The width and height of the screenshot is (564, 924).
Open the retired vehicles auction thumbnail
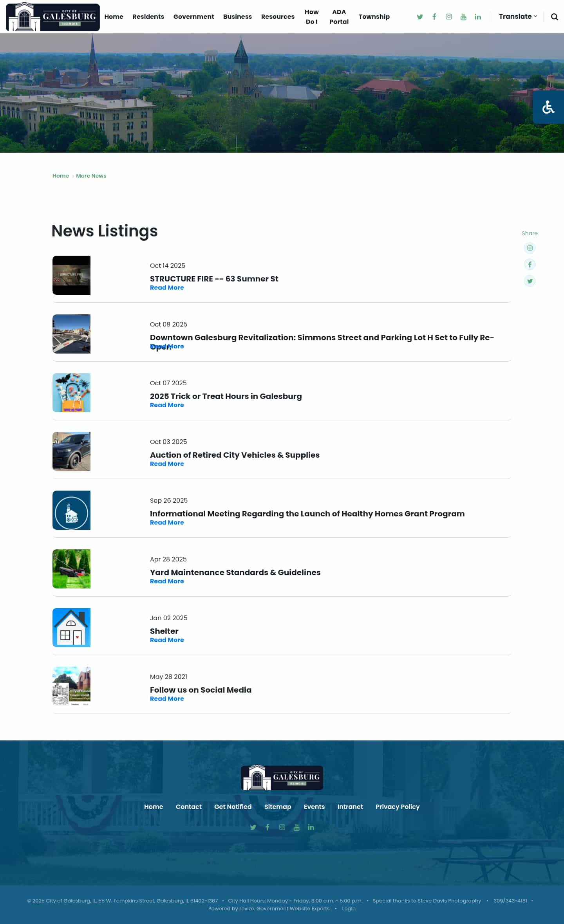(x=71, y=451)
